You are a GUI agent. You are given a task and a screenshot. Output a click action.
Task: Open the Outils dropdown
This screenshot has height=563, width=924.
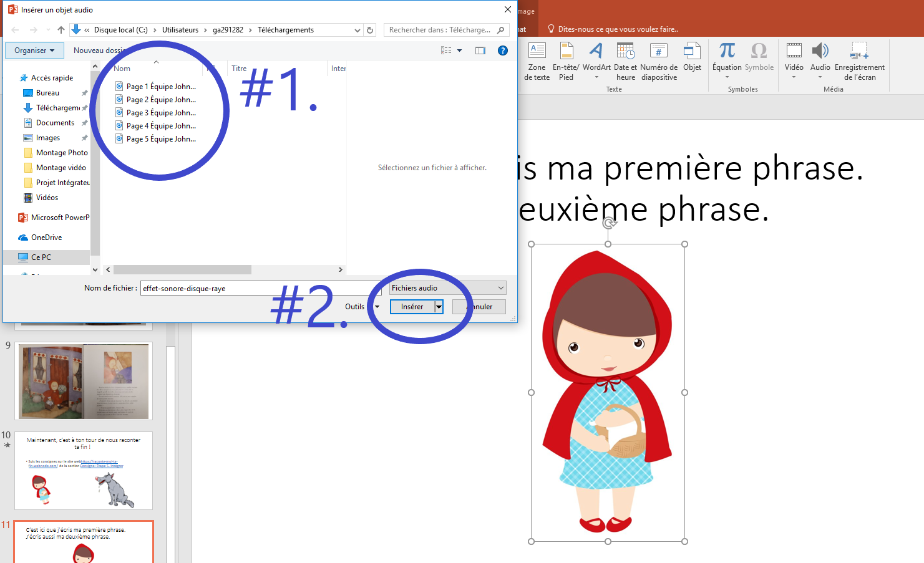362,307
